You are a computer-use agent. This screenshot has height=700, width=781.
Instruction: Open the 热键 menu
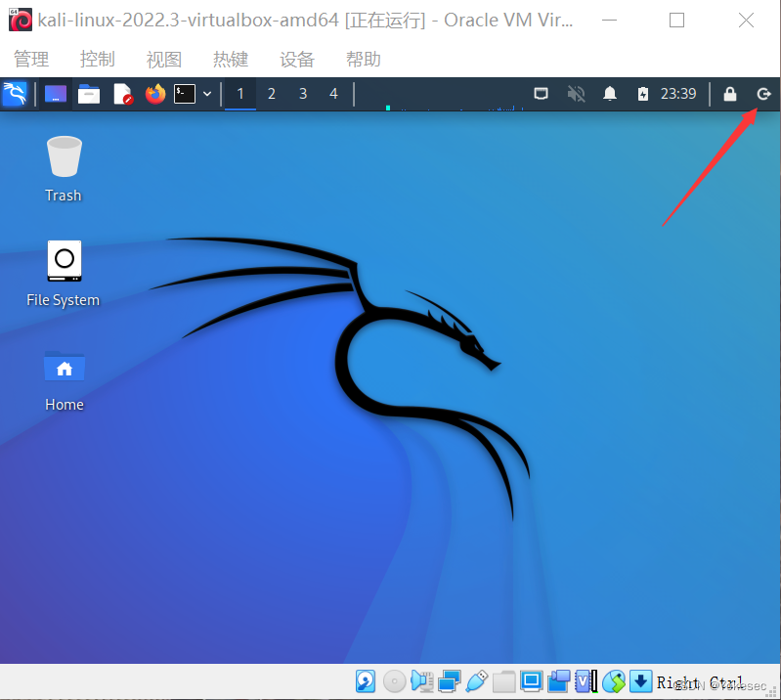click(x=231, y=60)
